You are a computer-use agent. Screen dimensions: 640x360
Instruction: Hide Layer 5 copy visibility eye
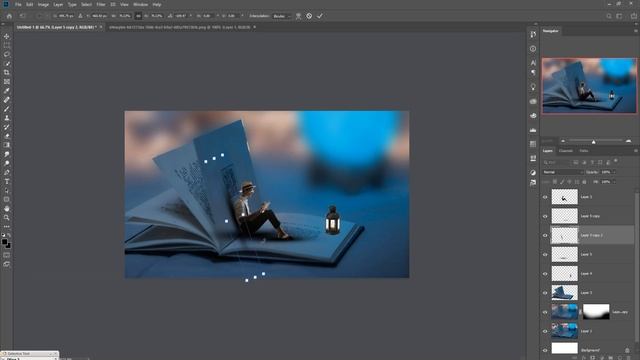[545, 216]
